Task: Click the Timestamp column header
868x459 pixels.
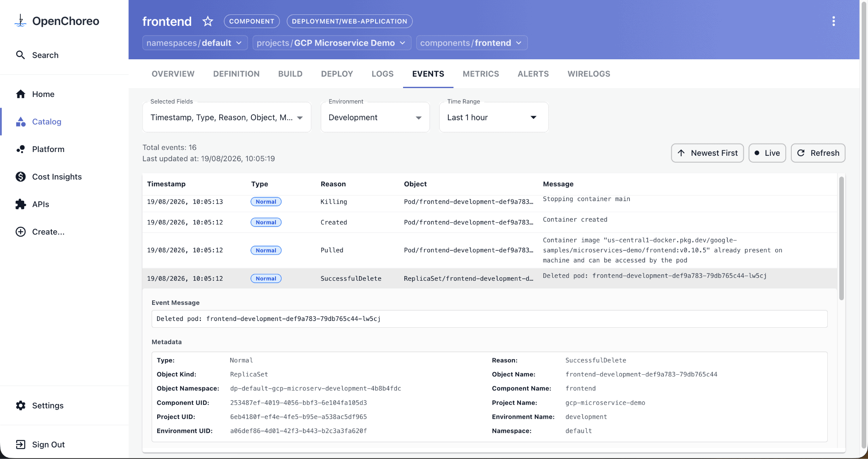Action: click(166, 184)
